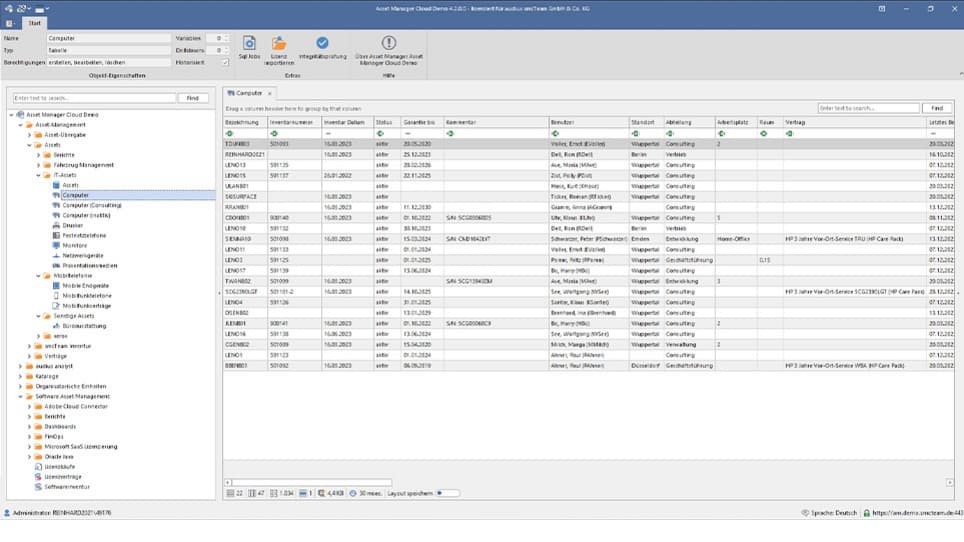This screenshot has width=964, height=542.
Task: Click the Sprache Deutsch language indicator
Action: click(829, 513)
